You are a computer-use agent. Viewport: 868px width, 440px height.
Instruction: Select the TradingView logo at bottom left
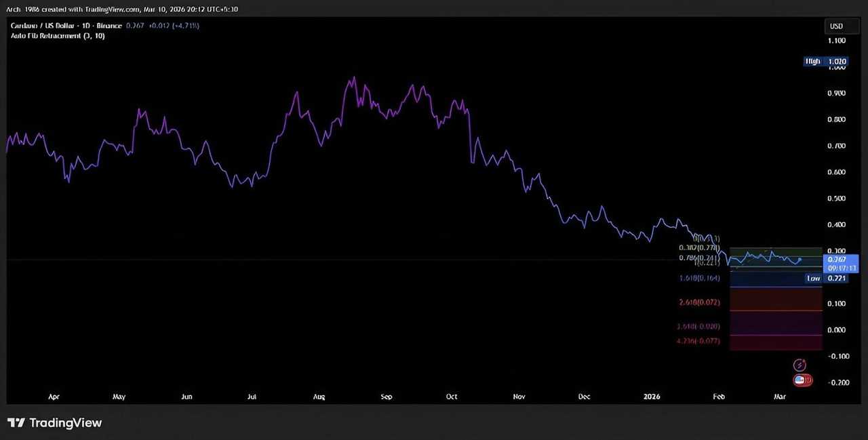coord(56,422)
